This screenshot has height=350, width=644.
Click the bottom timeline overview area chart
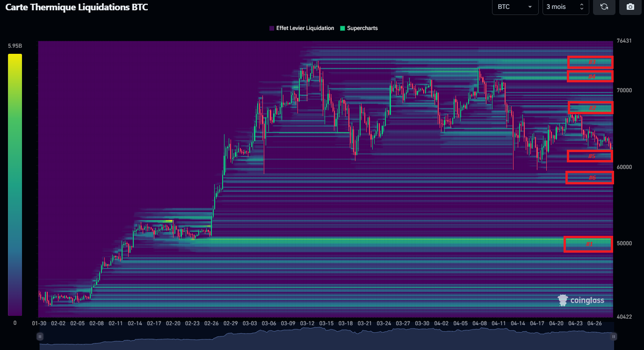(x=327, y=338)
